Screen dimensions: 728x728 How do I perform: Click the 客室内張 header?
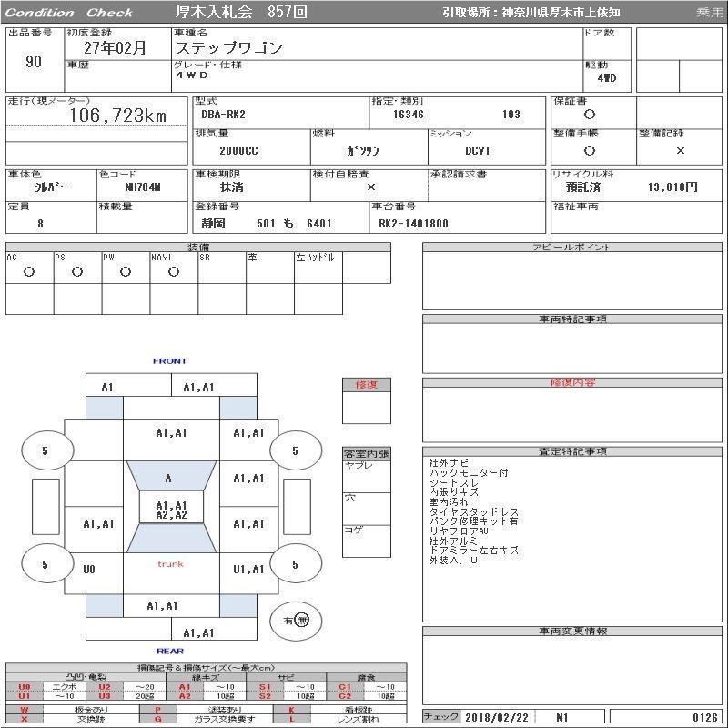point(367,453)
